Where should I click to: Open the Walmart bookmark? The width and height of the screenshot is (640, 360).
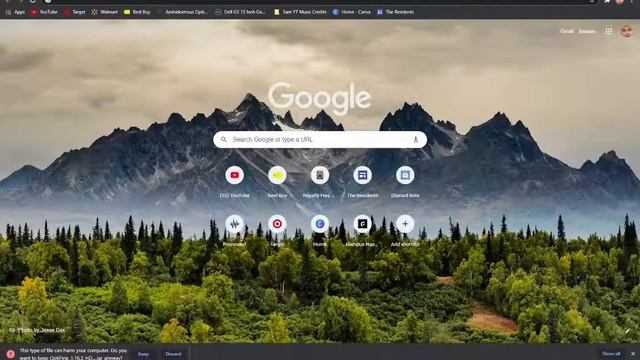coord(104,12)
